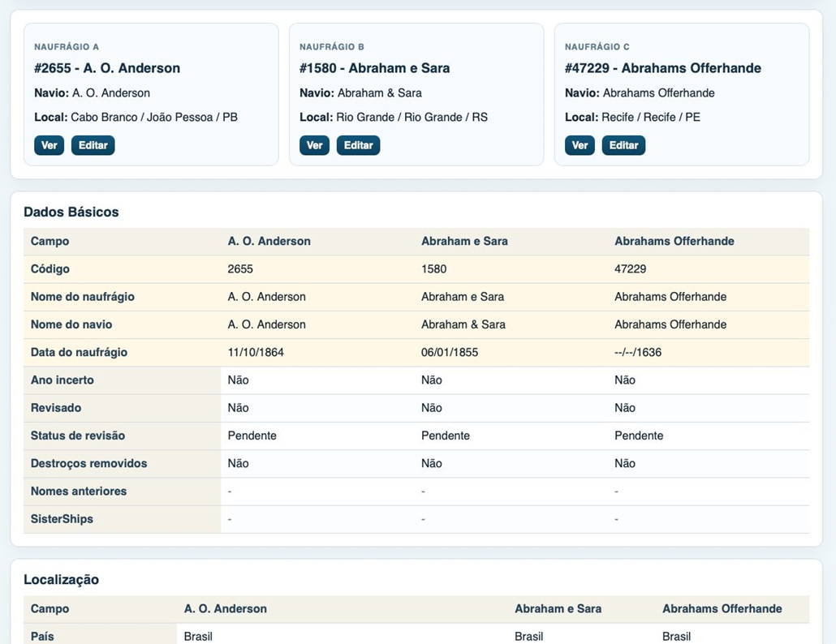Viewport: 836px width, 644px height.
Task: Click the Abraham & Sara ship name cell
Action: coord(511,324)
